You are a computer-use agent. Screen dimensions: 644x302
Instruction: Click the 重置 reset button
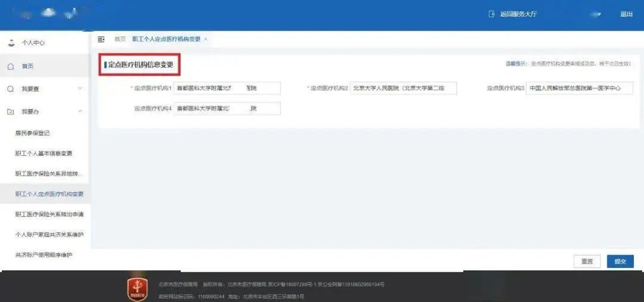pyautogui.click(x=587, y=261)
